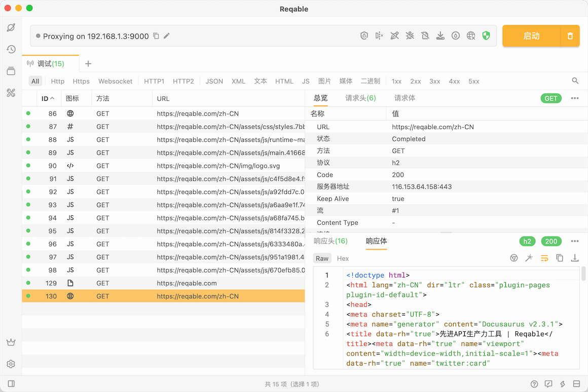Filter traffic by Websocket
588x392 pixels.
[115, 82]
